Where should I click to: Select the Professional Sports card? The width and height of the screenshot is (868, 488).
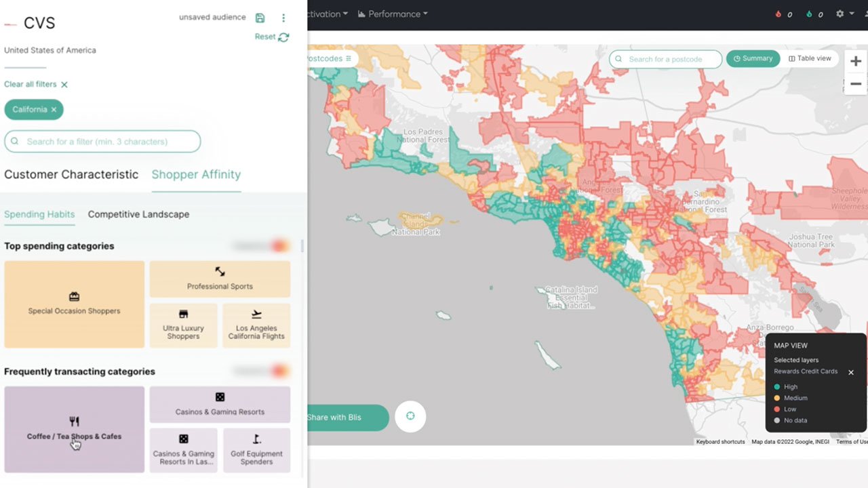tap(220, 279)
